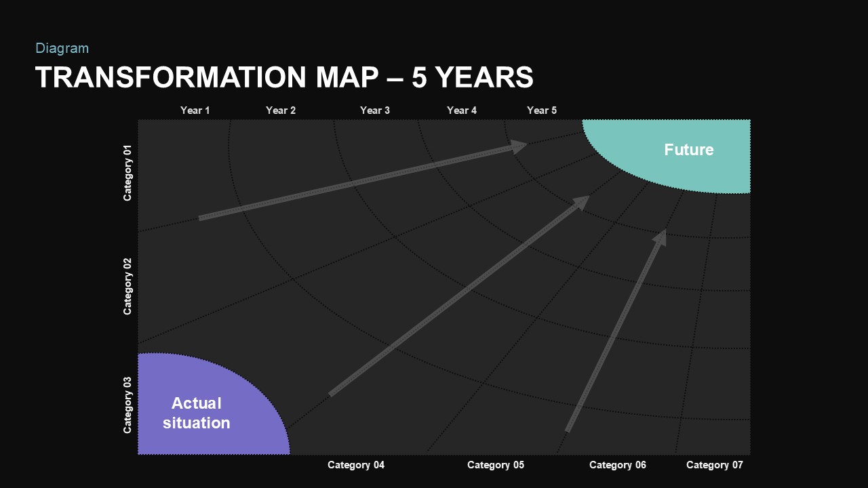Screen dimensions: 868x488
Task: Click the 'Category 02' axis label
Action: point(127,286)
